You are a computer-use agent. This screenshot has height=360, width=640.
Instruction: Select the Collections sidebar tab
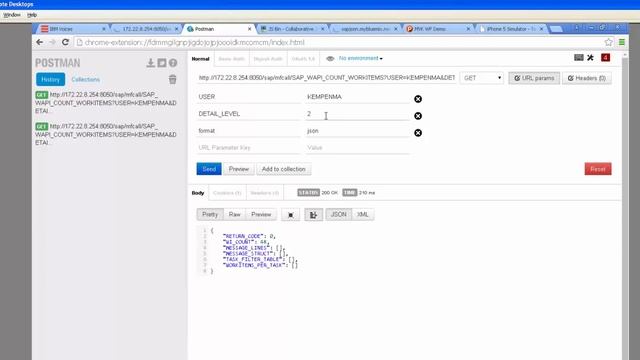click(86, 79)
